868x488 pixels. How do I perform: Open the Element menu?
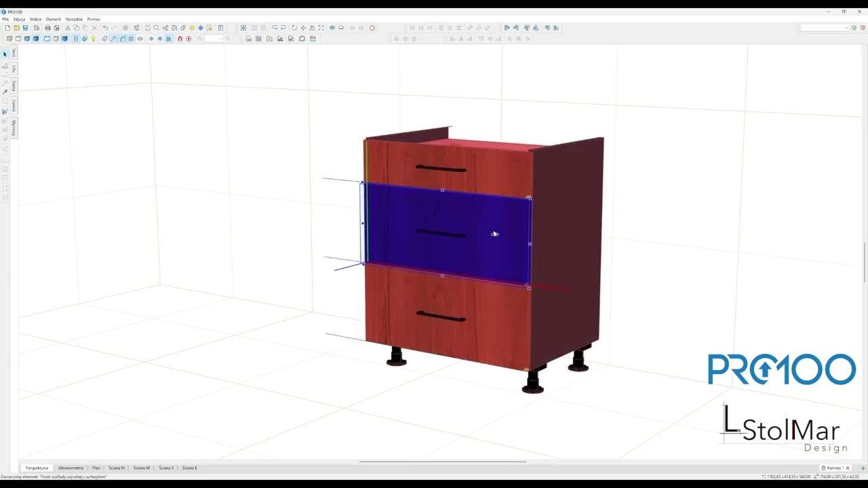pyautogui.click(x=53, y=19)
